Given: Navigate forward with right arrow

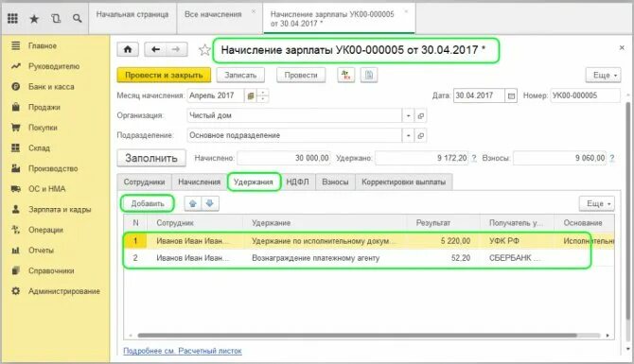Looking at the screenshot, I should (x=176, y=50).
